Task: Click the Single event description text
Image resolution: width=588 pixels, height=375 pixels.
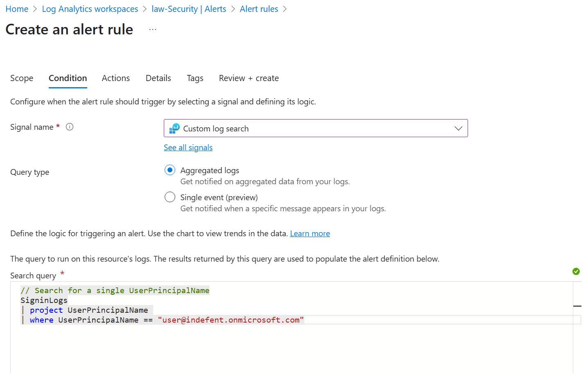Action: (283, 208)
